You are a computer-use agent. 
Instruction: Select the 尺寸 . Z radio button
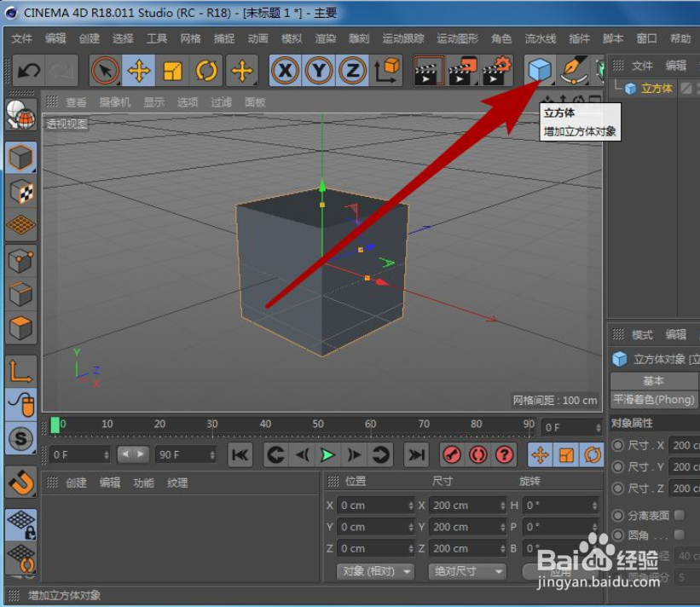618,488
